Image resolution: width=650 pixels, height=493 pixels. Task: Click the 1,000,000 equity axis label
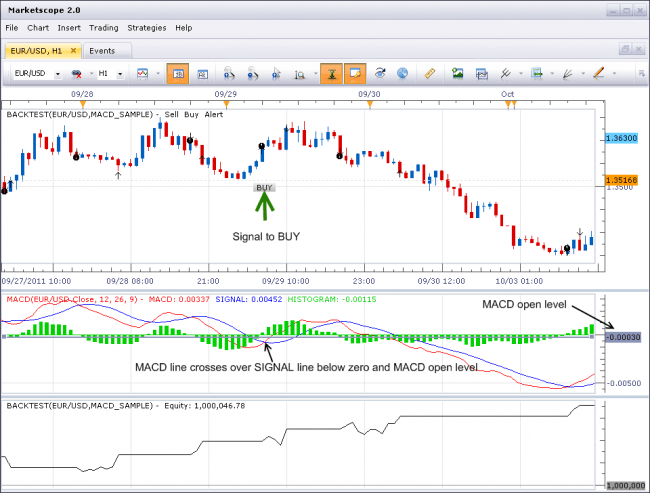click(x=626, y=486)
